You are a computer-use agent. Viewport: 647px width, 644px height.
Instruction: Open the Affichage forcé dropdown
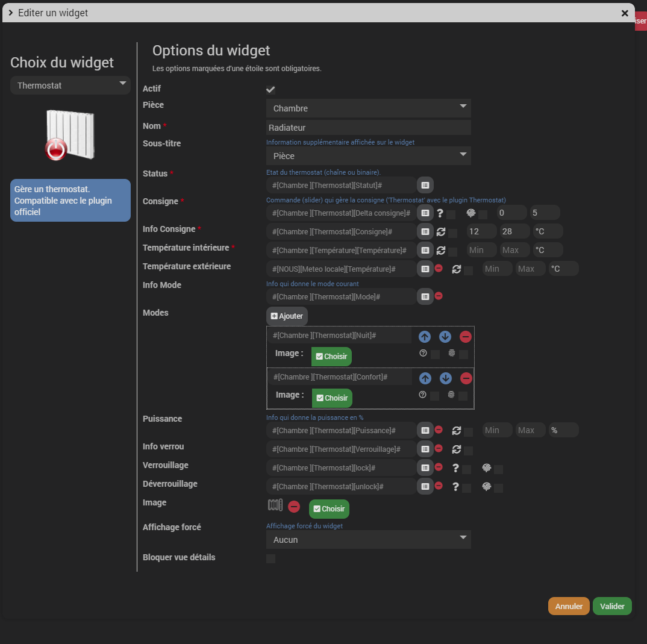(x=369, y=540)
